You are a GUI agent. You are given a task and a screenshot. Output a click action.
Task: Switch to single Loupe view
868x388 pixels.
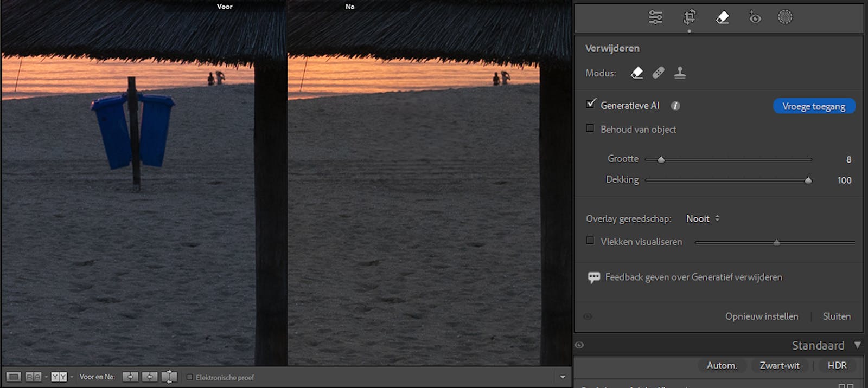pos(14,377)
